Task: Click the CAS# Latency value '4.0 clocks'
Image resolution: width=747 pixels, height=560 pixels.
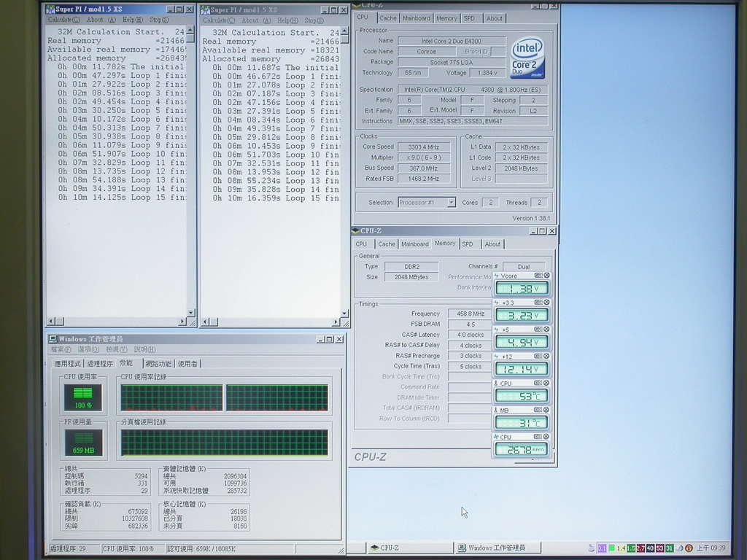Action: pos(471,335)
